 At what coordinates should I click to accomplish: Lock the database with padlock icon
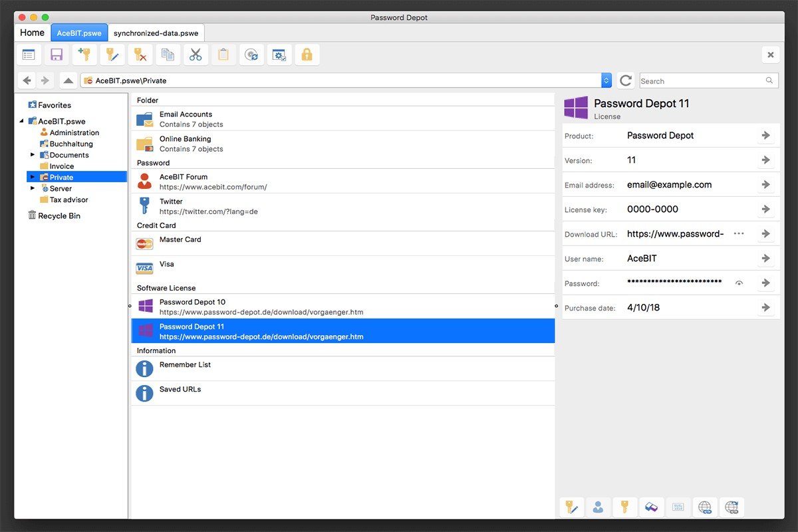pos(307,55)
